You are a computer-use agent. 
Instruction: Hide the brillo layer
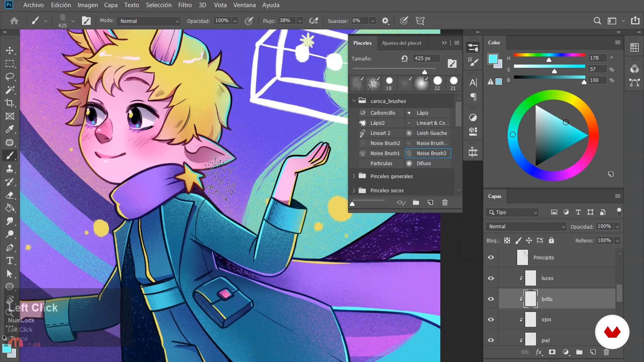(491, 299)
